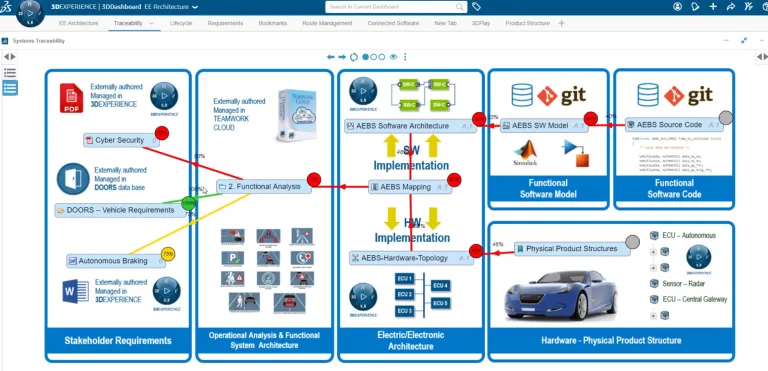Image resolution: width=768 pixels, height=371 pixels.
Task: Click the Share arrow icon
Action: click(731, 6)
